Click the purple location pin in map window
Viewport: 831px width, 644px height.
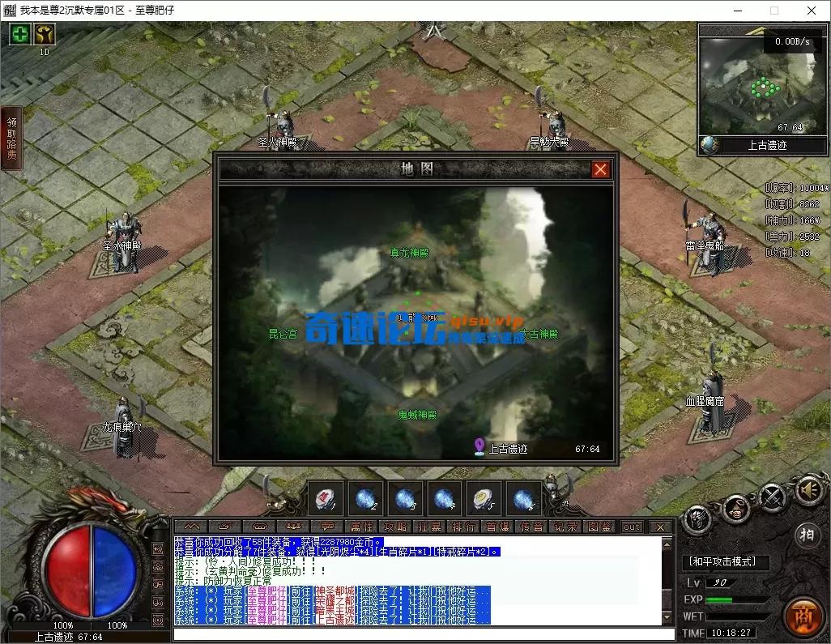pyautogui.click(x=479, y=447)
